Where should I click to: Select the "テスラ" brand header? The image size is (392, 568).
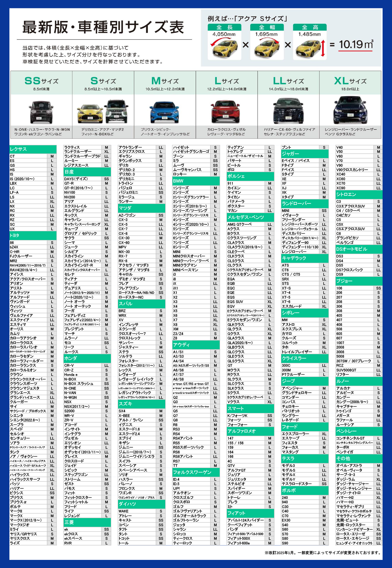[305, 458]
